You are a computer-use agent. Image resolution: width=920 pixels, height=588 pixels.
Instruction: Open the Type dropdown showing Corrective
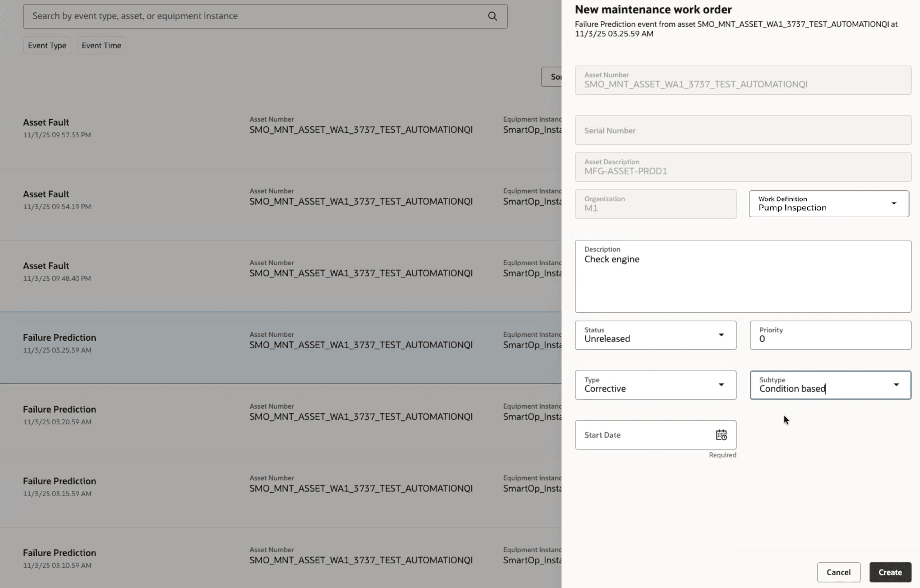tap(721, 385)
